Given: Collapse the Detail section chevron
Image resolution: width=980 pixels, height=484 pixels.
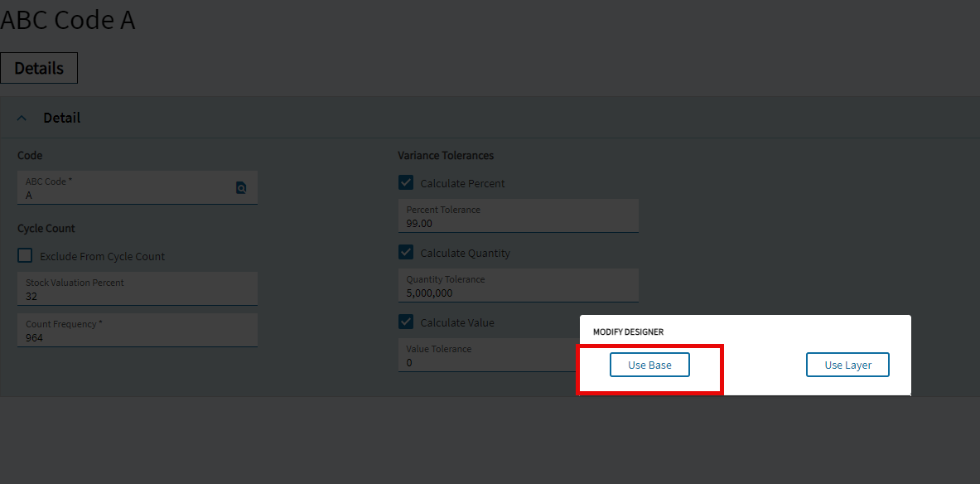Looking at the screenshot, I should pos(22,118).
